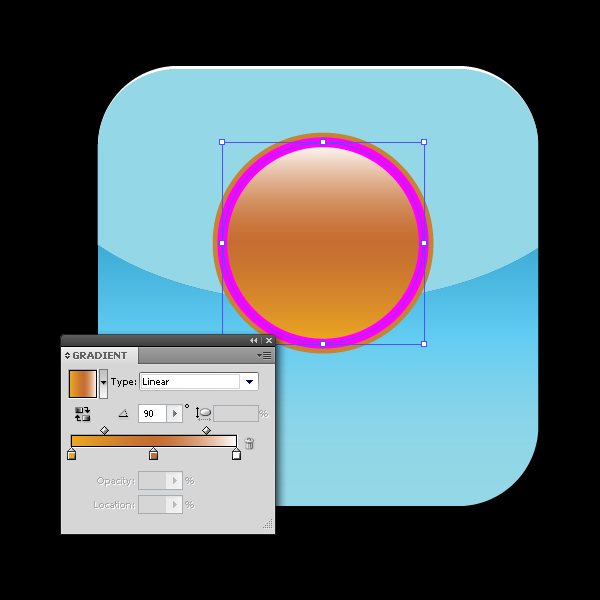Click the left-middle bounding box handle

(x=222, y=243)
